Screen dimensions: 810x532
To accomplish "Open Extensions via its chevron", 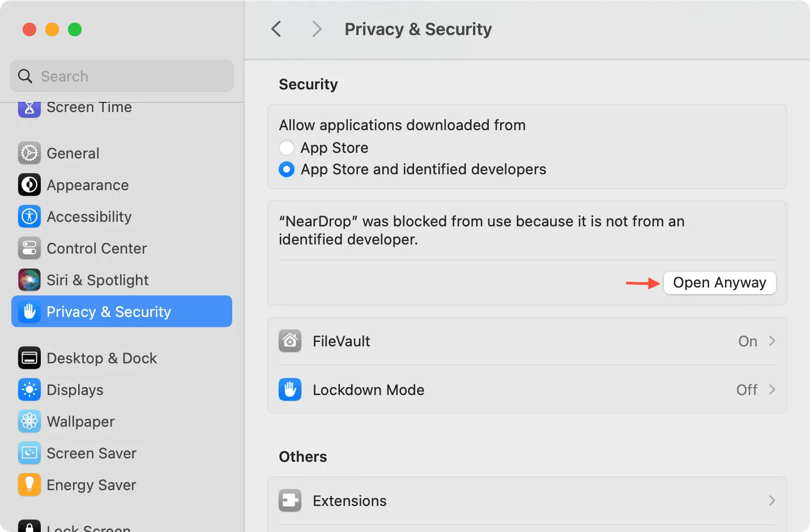I will pos(771,500).
